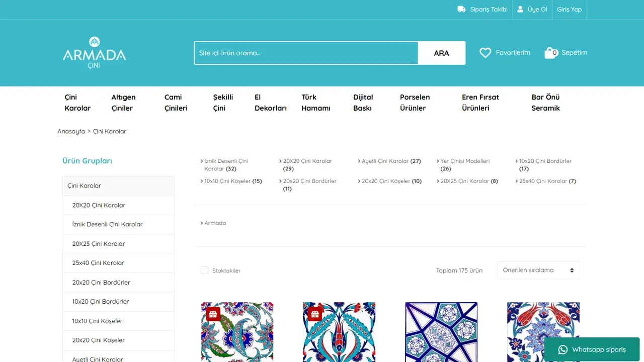The width and height of the screenshot is (644, 362).
Task: Select 10x10 Çini Köşeler in the sidebar
Action: (x=118, y=321)
